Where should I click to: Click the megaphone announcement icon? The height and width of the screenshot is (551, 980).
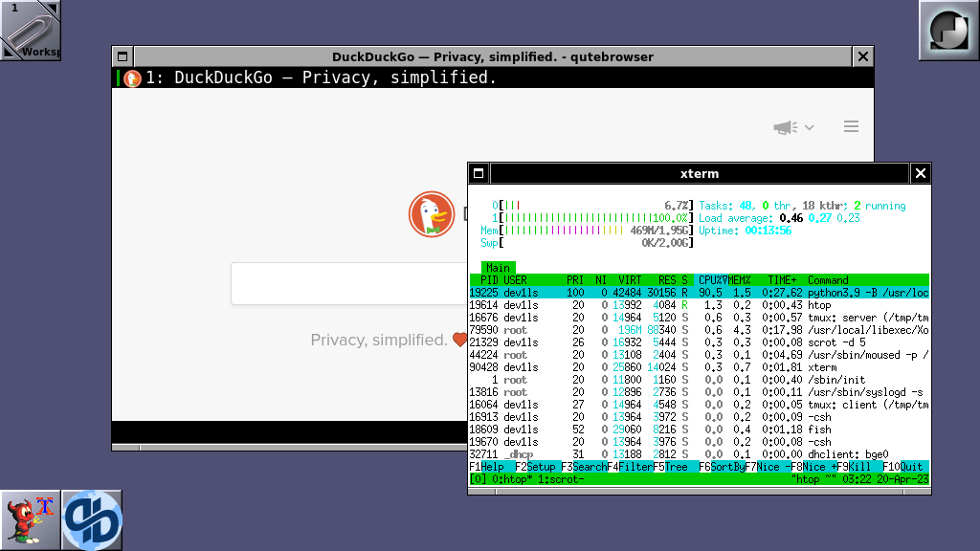click(785, 127)
